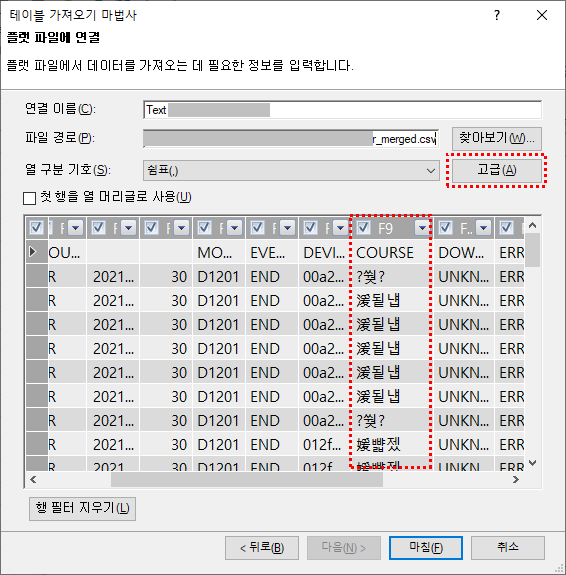Click the 파일 경로 file path field
The width and height of the screenshot is (566, 575).
pos(291,139)
